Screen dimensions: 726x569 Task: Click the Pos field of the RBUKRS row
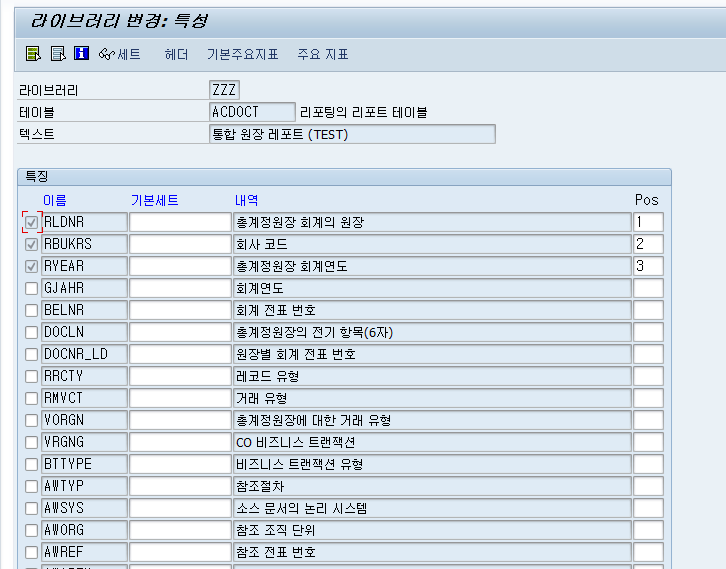click(x=648, y=244)
